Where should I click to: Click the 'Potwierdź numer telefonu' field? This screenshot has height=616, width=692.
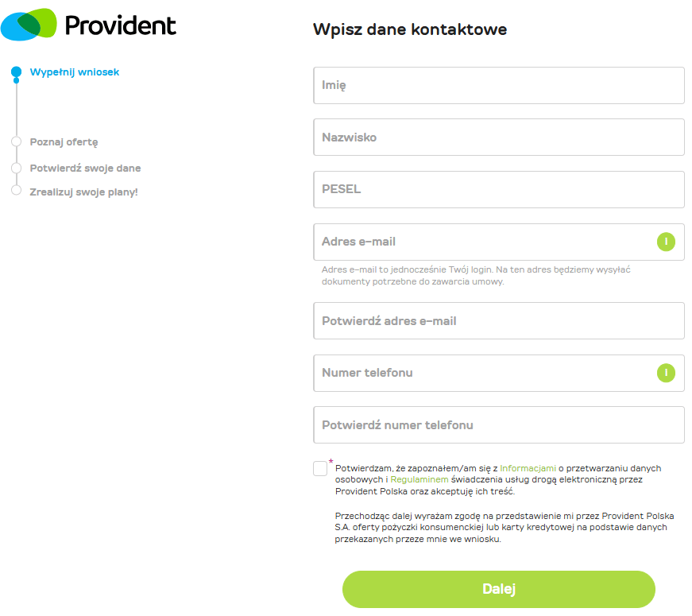[x=499, y=425]
